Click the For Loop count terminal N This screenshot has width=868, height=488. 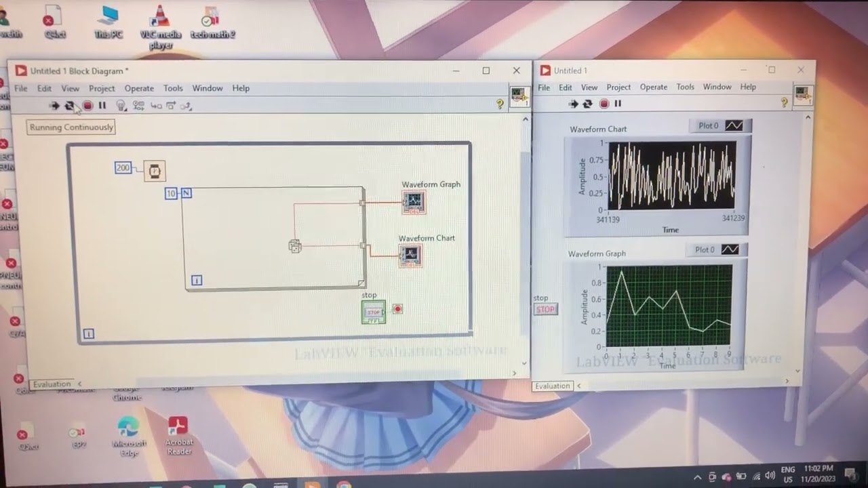point(186,193)
